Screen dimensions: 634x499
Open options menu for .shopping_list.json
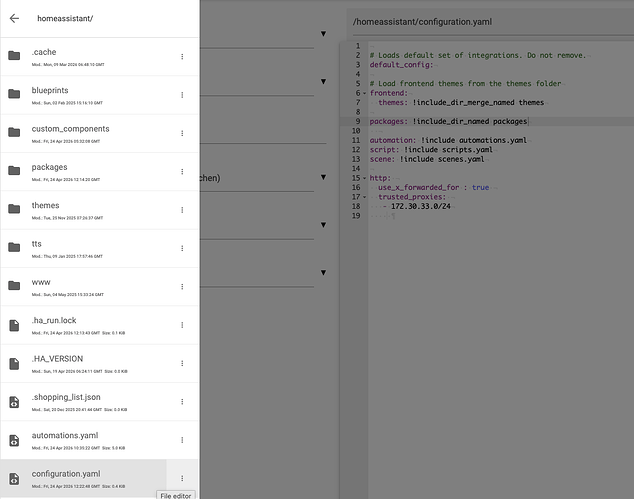click(x=182, y=402)
